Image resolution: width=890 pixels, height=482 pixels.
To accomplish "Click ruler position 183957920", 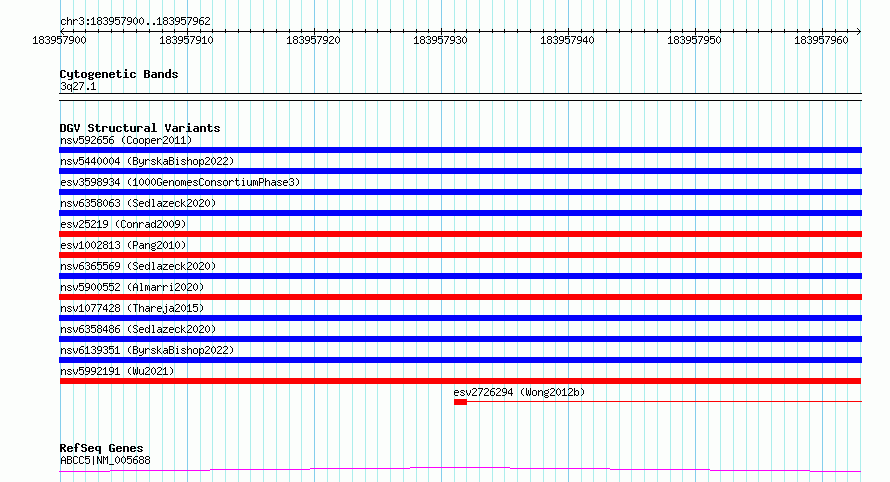I will tap(313, 40).
